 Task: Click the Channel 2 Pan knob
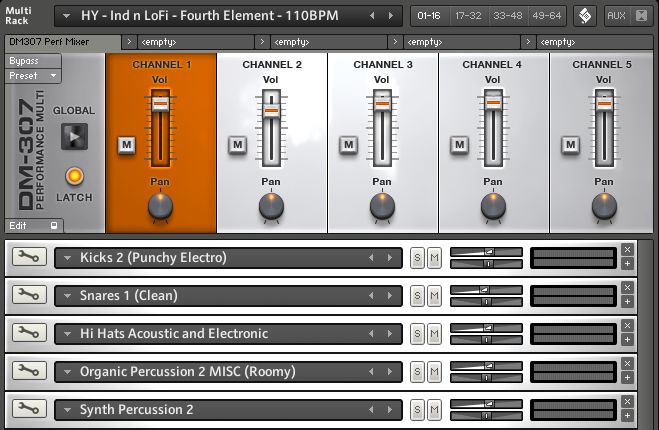click(x=271, y=206)
